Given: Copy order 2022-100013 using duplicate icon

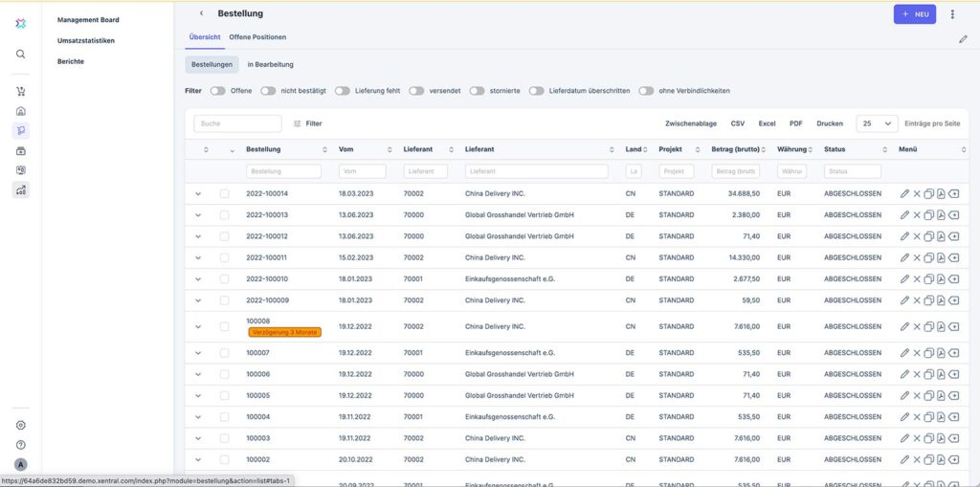Looking at the screenshot, I should point(928,214).
